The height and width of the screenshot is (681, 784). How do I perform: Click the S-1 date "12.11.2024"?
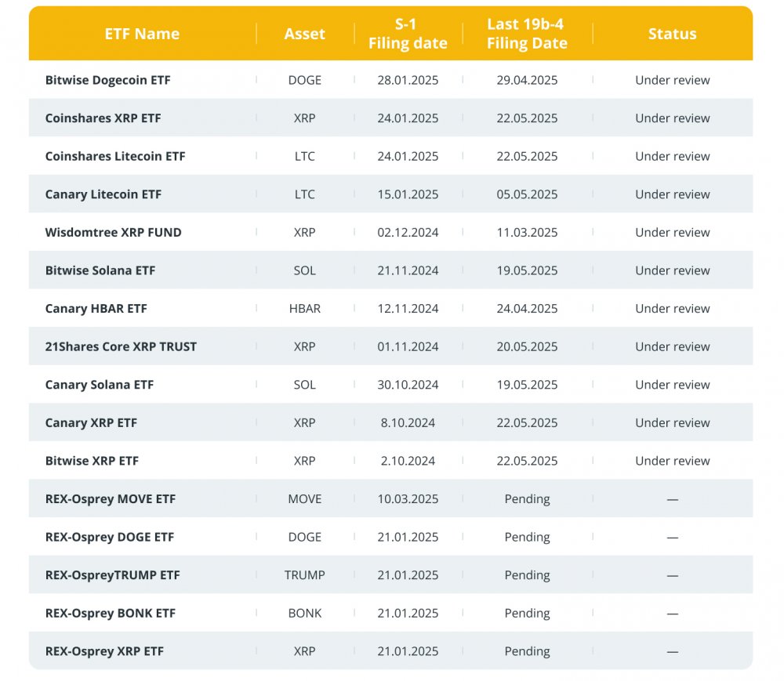[x=408, y=308]
